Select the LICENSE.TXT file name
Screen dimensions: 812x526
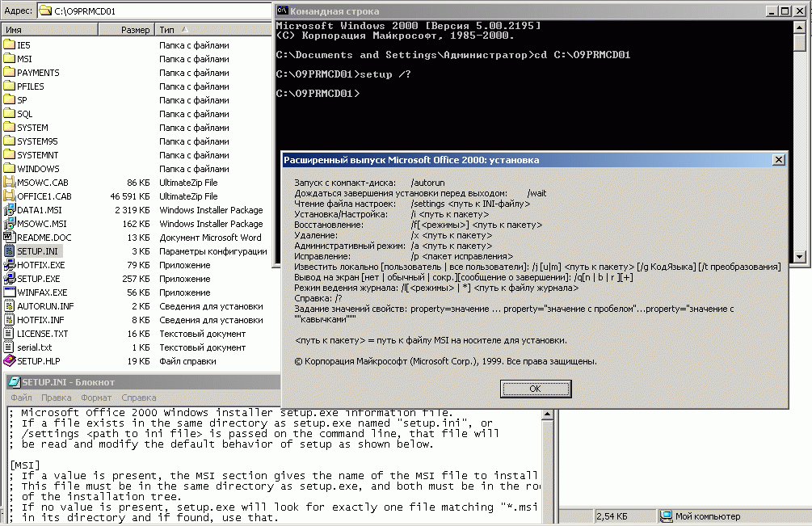(x=43, y=334)
